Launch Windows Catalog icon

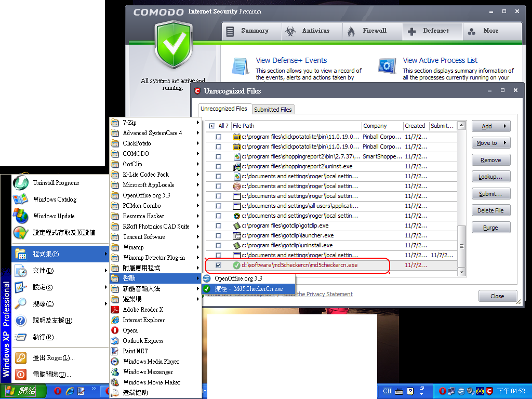tap(21, 199)
